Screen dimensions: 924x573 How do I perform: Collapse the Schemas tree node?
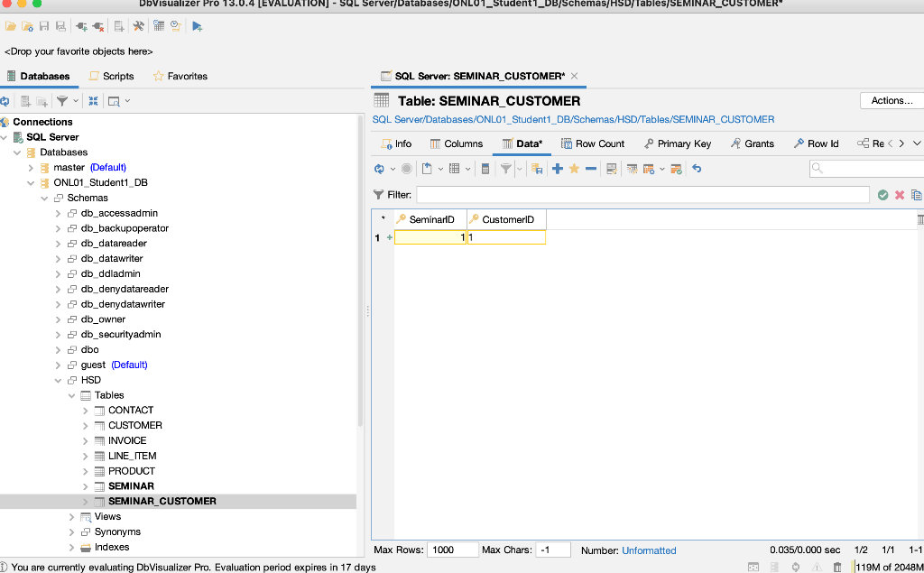(x=43, y=198)
